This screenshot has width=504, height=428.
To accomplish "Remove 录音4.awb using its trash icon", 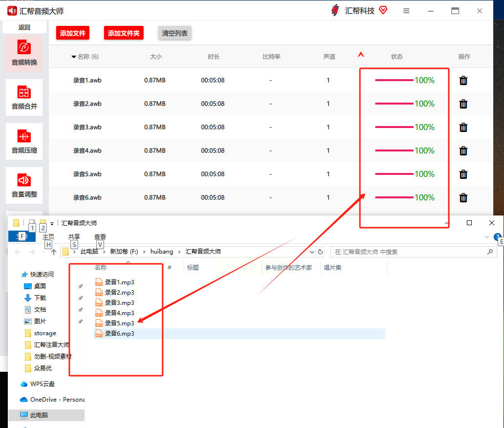I will pos(463,151).
